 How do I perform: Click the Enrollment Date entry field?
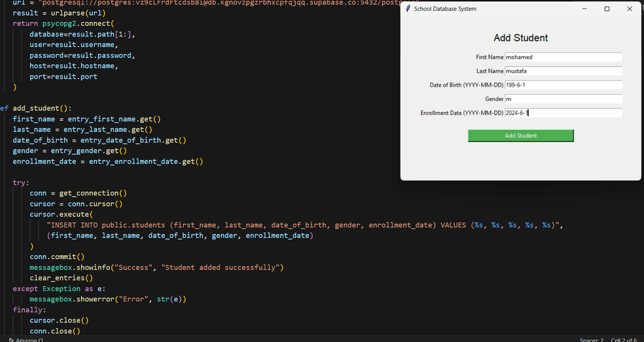[563, 113]
